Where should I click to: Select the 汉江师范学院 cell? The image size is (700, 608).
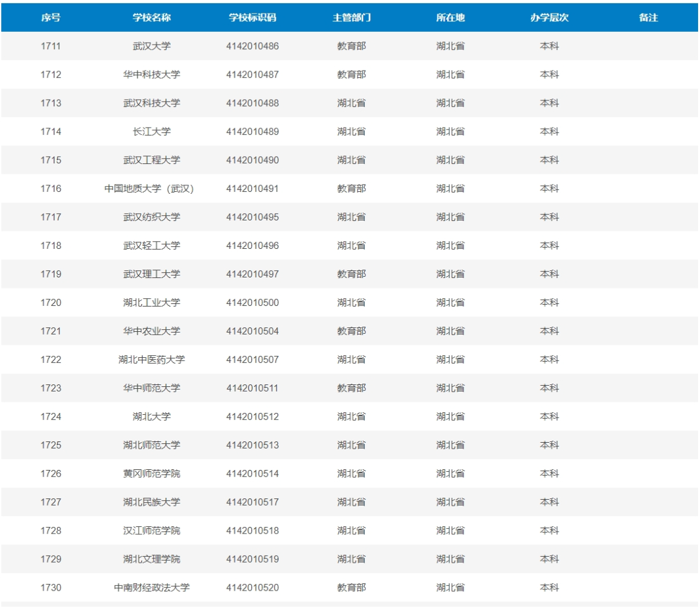tap(151, 531)
